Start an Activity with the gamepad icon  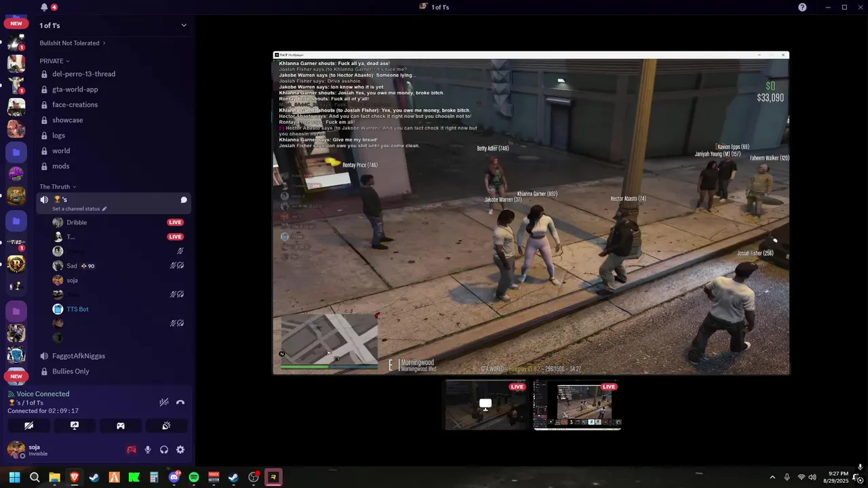(x=121, y=426)
